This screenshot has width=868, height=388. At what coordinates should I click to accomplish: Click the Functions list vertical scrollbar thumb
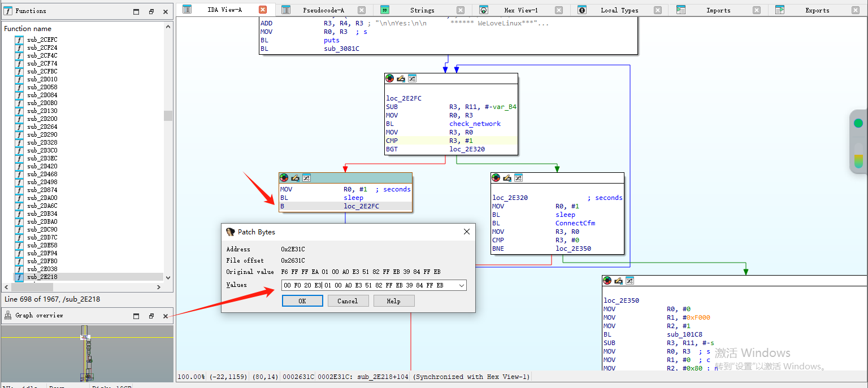(168, 115)
